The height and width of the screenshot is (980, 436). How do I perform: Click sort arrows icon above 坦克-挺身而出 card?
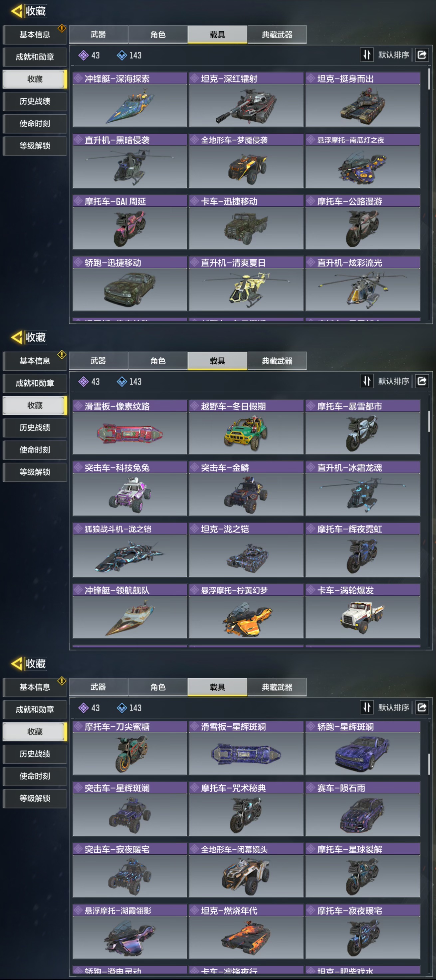366,55
